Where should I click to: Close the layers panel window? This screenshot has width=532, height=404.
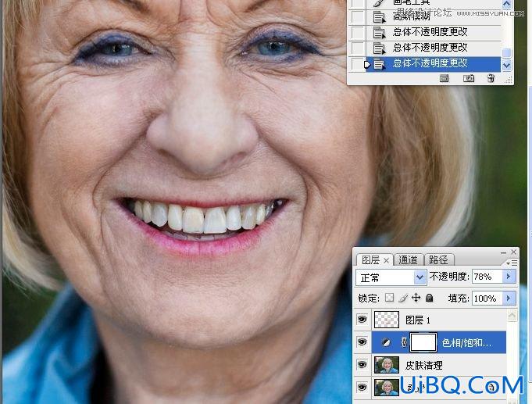point(513,252)
